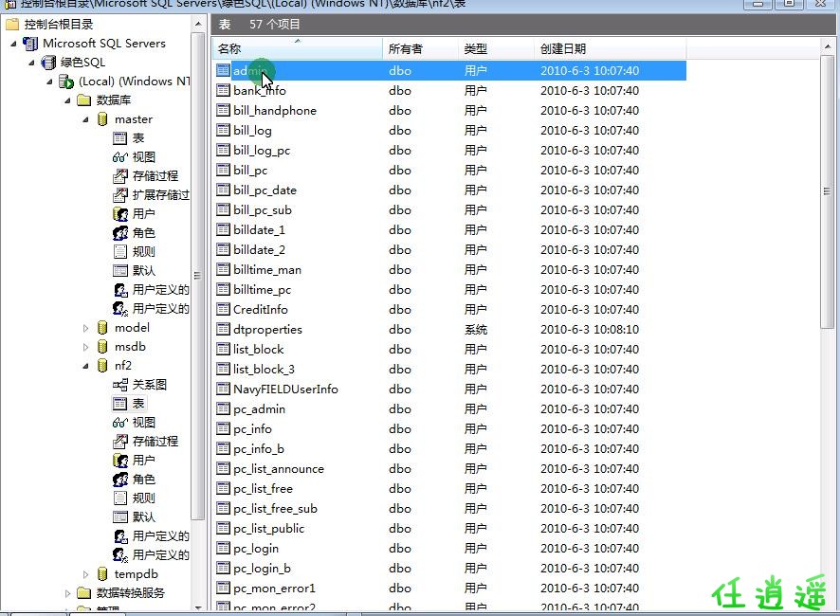Select the msdb database label in tree
Screen dimensions: 840x616
(130, 347)
